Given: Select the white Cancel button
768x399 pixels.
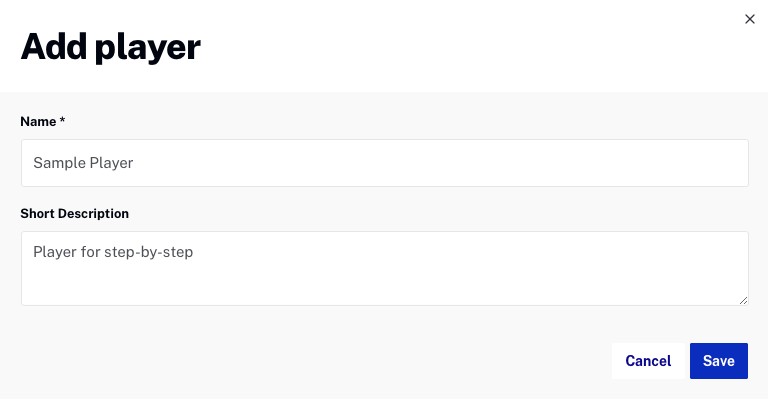Looking at the screenshot, I should click(648, 361).
